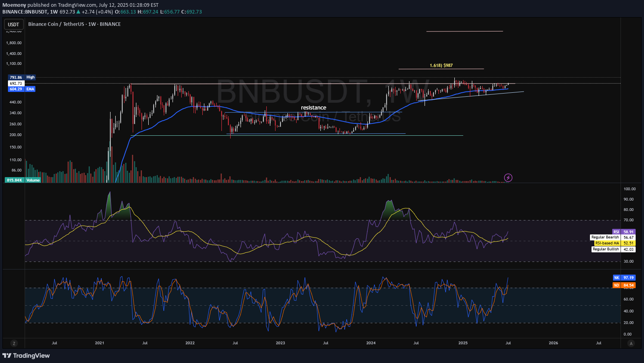The width and height of the screenshot is (644, 363).
Task: Click the 2024 label on time axis
Action: [x=371, y=343]
